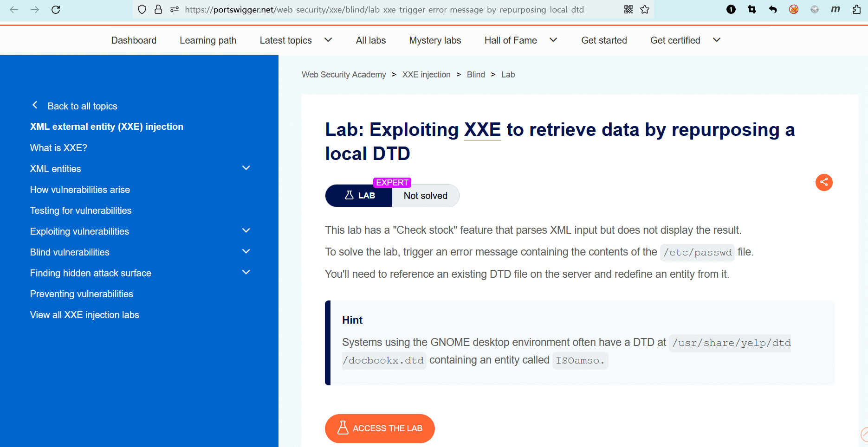
Task: Bookmark this page with the star icon
Action: (645, 10)
